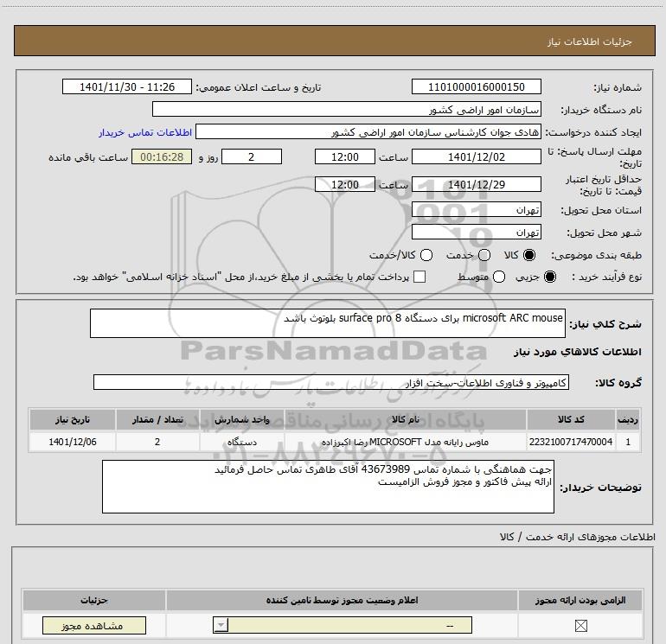
Task: Click the جزئیات column header in license table
Action: click(94, 600)
